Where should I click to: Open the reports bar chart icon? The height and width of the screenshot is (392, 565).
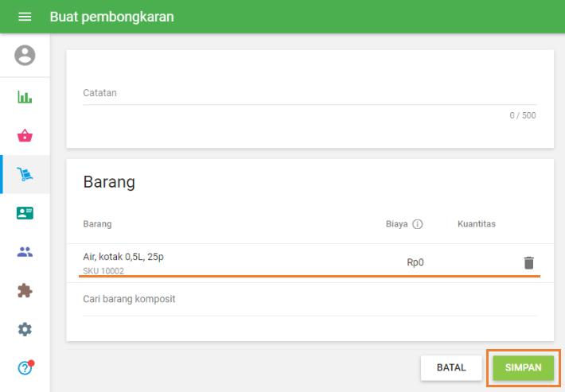point(25,97)
